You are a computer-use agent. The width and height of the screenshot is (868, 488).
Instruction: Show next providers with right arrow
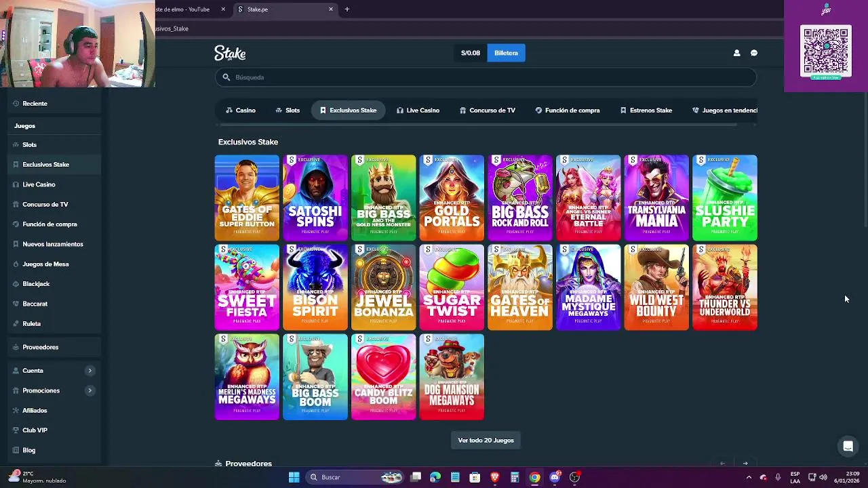pyautogui.click(x=745, y=464)
